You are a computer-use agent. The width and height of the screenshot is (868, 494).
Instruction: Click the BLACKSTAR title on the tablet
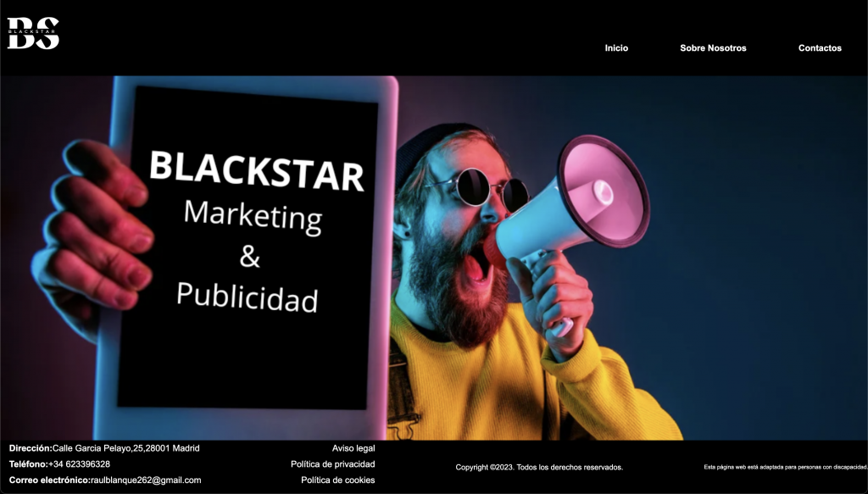point(256,172)
